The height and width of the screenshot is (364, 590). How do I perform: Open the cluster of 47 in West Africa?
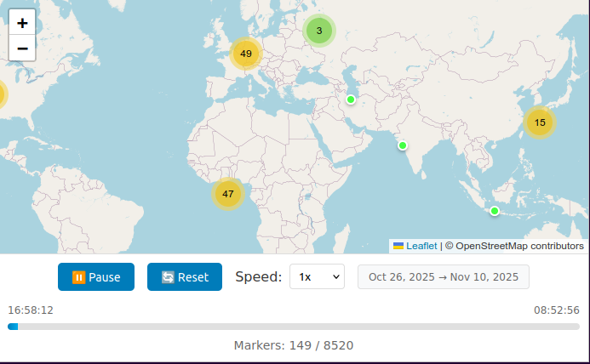point(227,194)
